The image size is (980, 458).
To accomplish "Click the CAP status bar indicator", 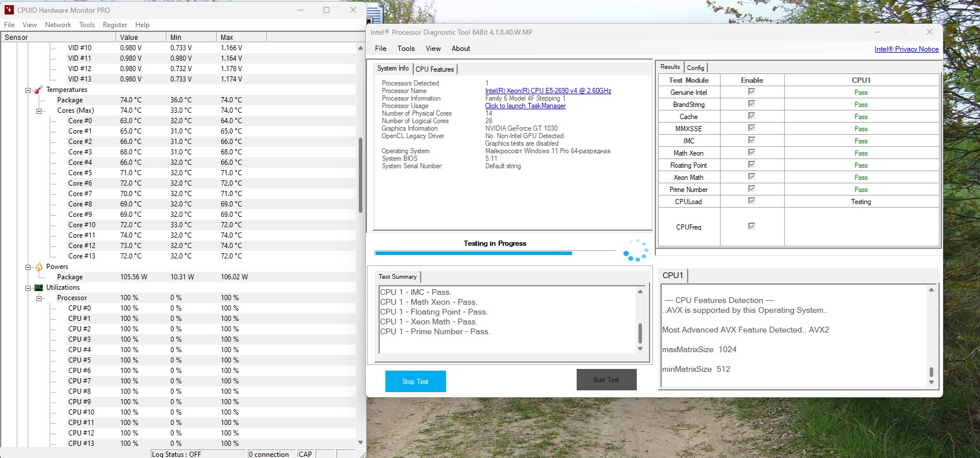I will (306, 454).
